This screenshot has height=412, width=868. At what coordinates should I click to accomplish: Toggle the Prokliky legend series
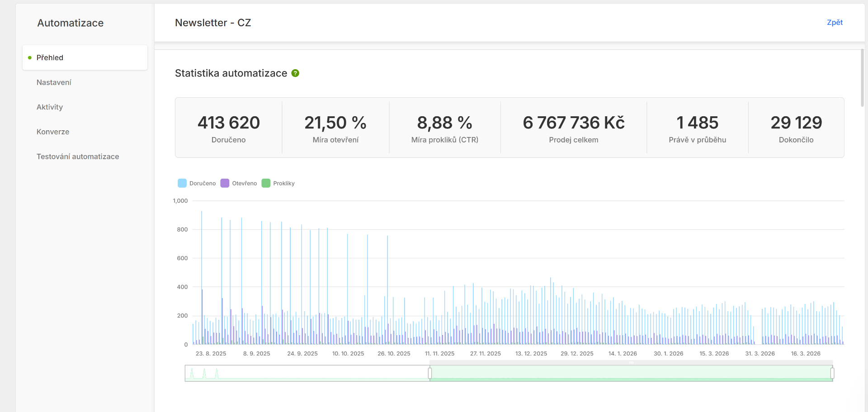[x=278, y=183]
